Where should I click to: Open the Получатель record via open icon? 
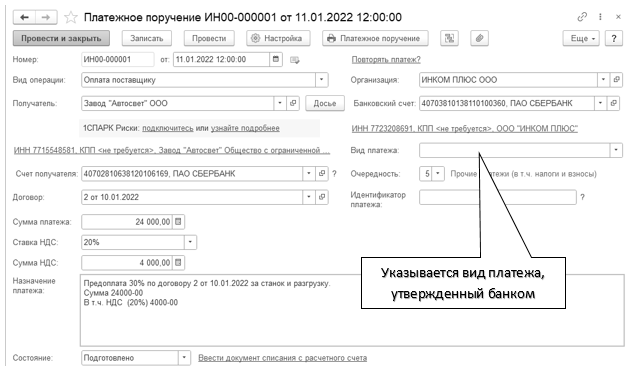pyautogui.click(x=293, y=103)
